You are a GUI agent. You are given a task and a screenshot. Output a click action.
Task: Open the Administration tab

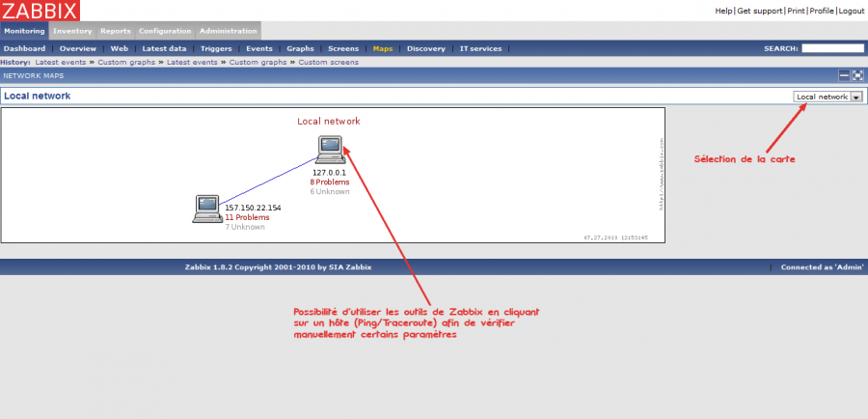pyautogui.click(x=228, y=31)
